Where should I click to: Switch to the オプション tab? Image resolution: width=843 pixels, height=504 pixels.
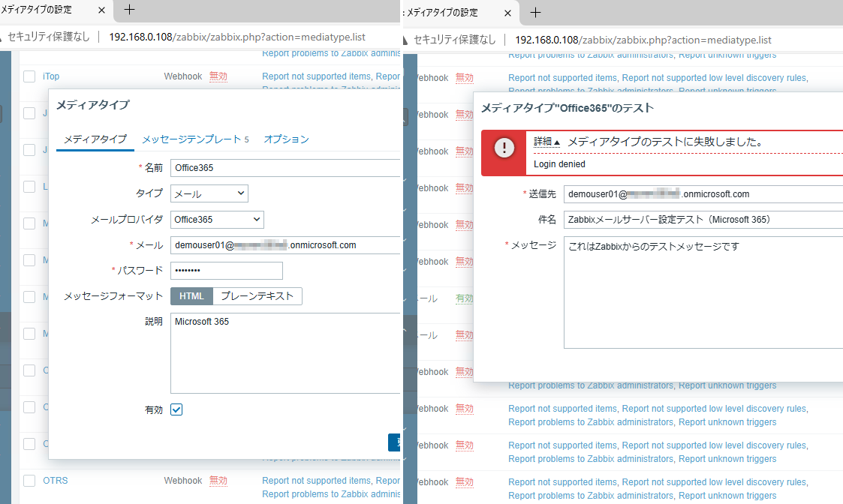point(287,139)
